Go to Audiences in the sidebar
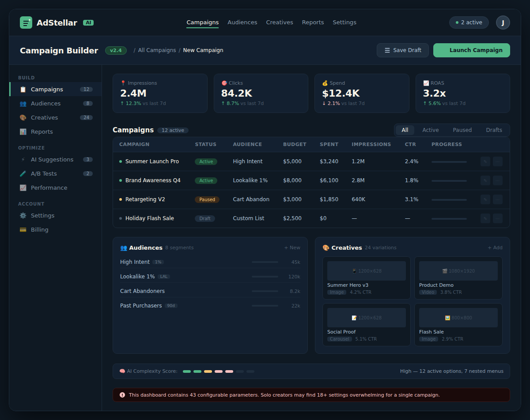The width and height of the screenshot is (530, 420). [x=56, y=103]
